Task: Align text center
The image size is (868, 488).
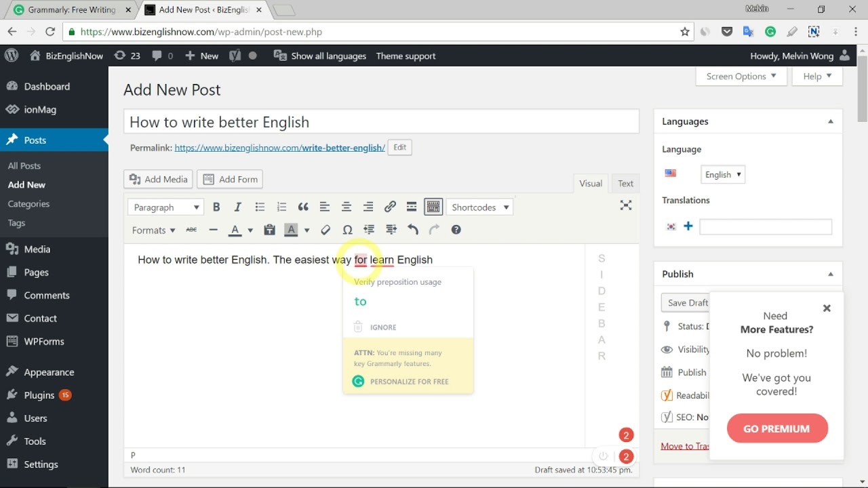Action: tap(347, 207)
